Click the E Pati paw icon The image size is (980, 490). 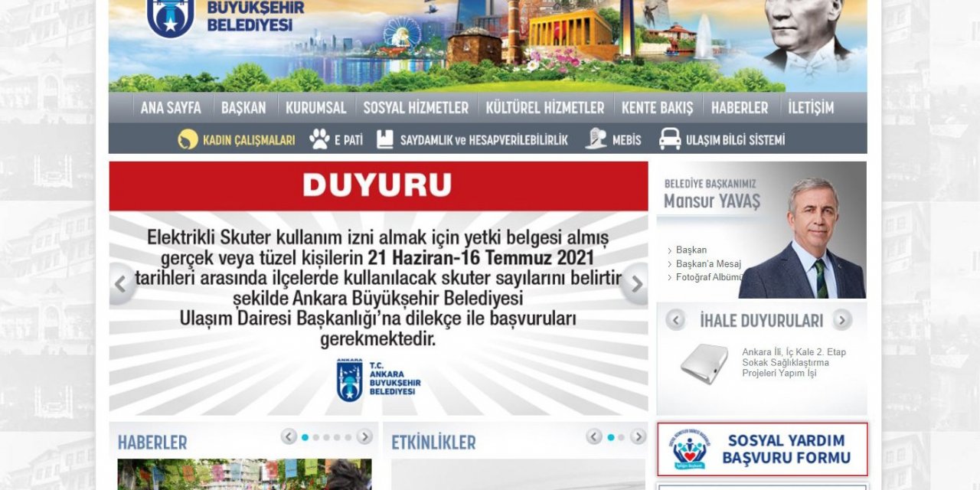click(319, 139)
